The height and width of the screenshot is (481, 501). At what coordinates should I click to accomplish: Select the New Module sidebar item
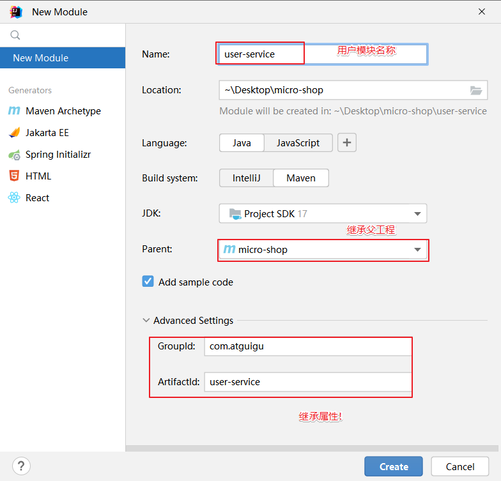coord(63,58)
